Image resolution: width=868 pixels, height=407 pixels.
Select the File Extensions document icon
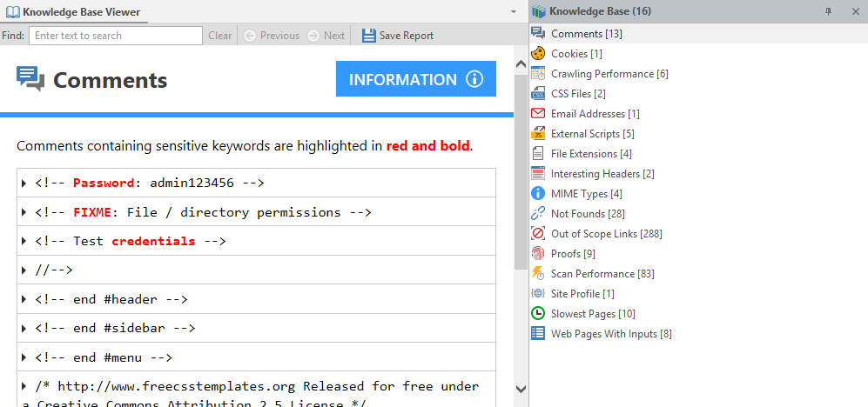coord(538,153)
